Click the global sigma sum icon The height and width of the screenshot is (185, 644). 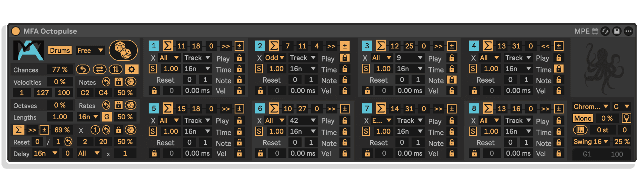pos(18,130)
